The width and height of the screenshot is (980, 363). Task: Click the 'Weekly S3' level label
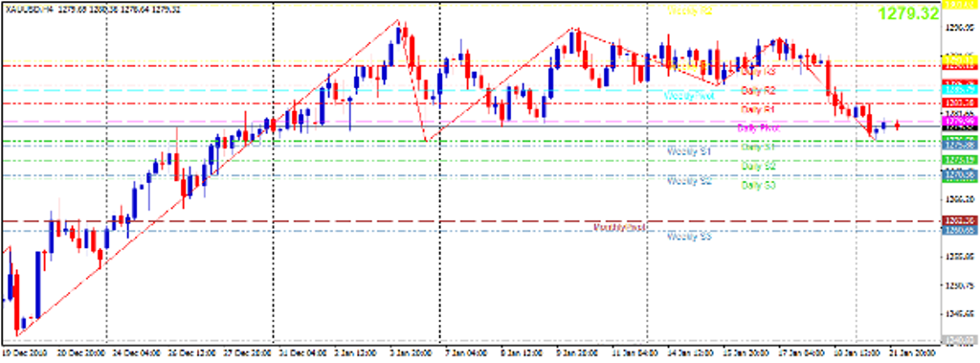(x=690, y=237)
